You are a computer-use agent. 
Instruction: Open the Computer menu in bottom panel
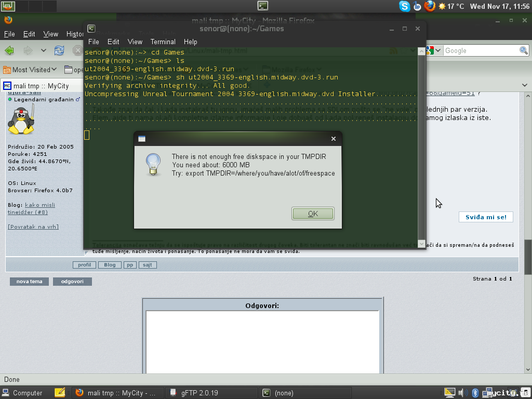click(23, 393)
